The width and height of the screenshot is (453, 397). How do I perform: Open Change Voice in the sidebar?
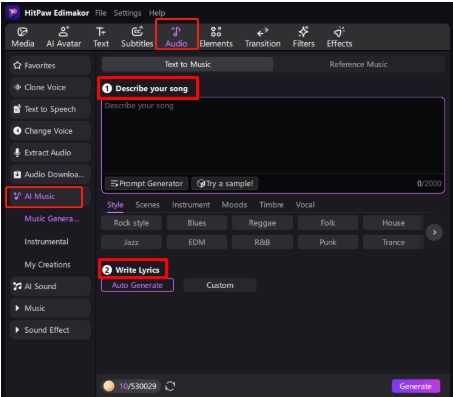(x=50, y=131)
